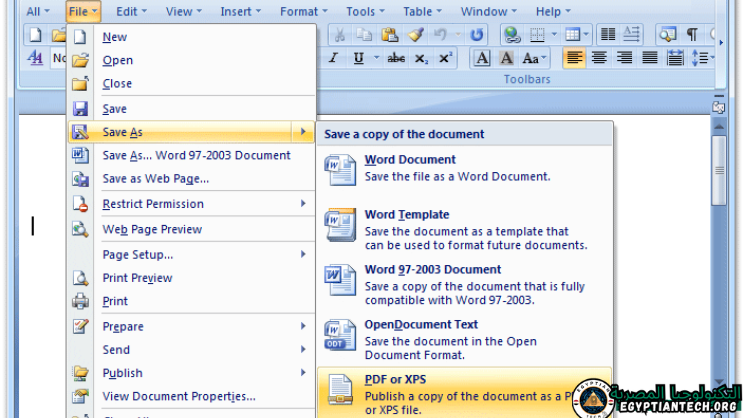
Task: Choose Word Template save option
Action: (465, 229)
